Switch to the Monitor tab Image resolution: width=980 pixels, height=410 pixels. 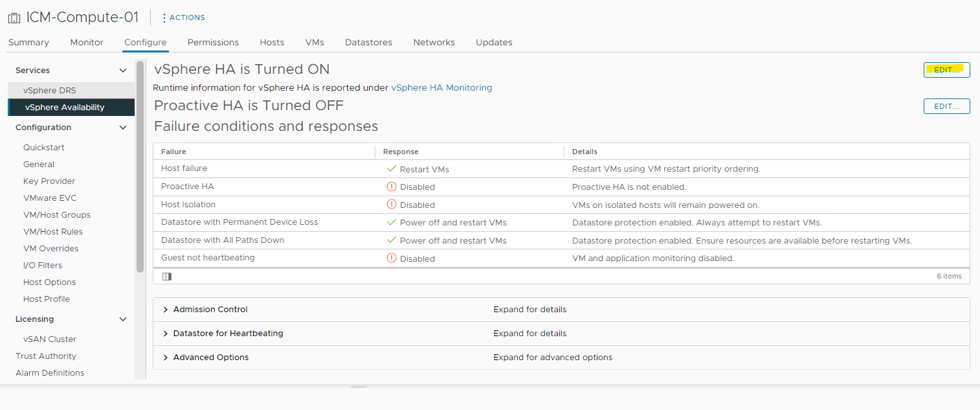(x=87, y=42)
